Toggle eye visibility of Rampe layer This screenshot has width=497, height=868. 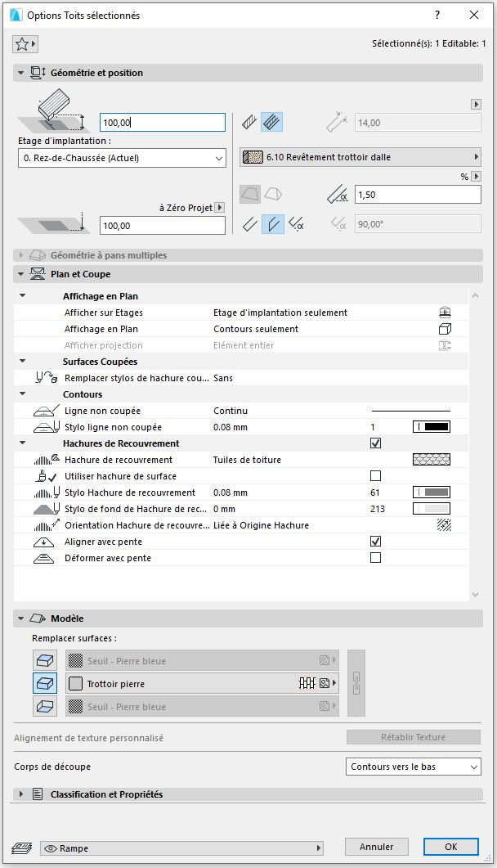coord(51,848)
